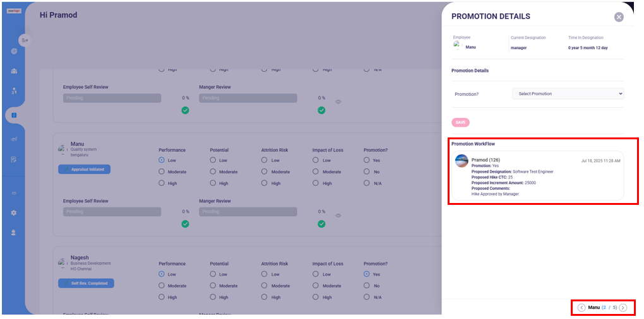Click Pramod's avatar in Promotion WorkFlow
The image size is (644, 319).
tap(462, 161)
